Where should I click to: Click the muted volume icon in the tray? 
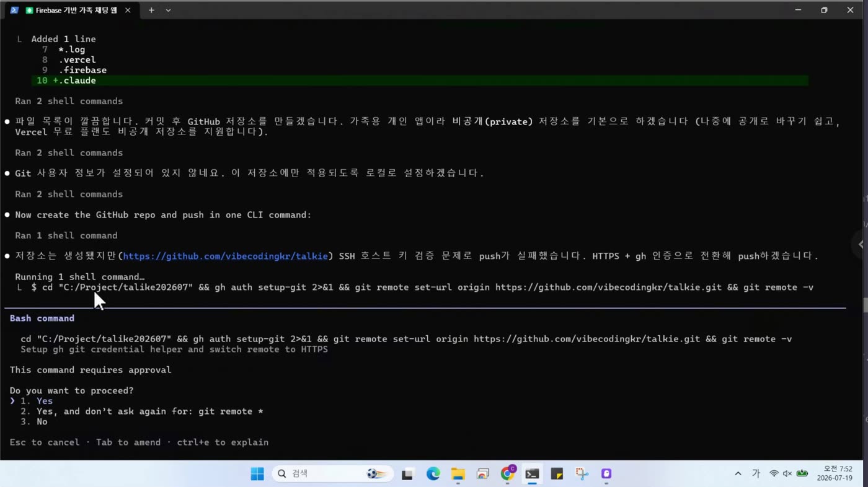coord(787,474)
